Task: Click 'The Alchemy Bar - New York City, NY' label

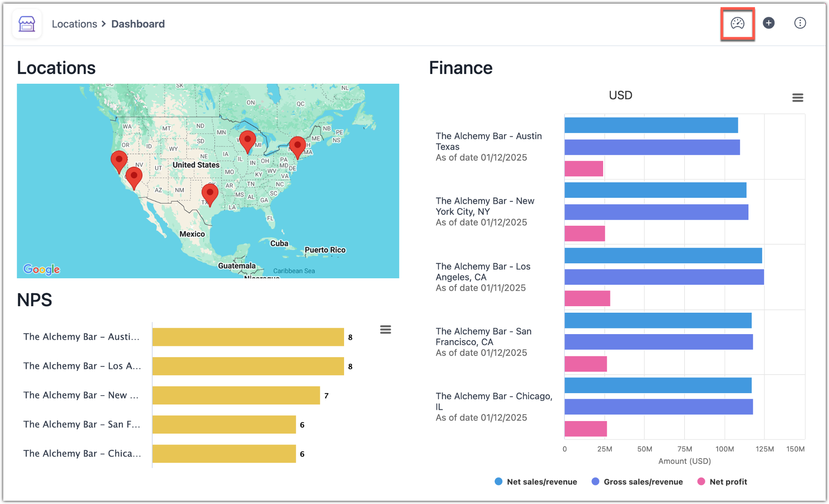Action: (485, 206)
